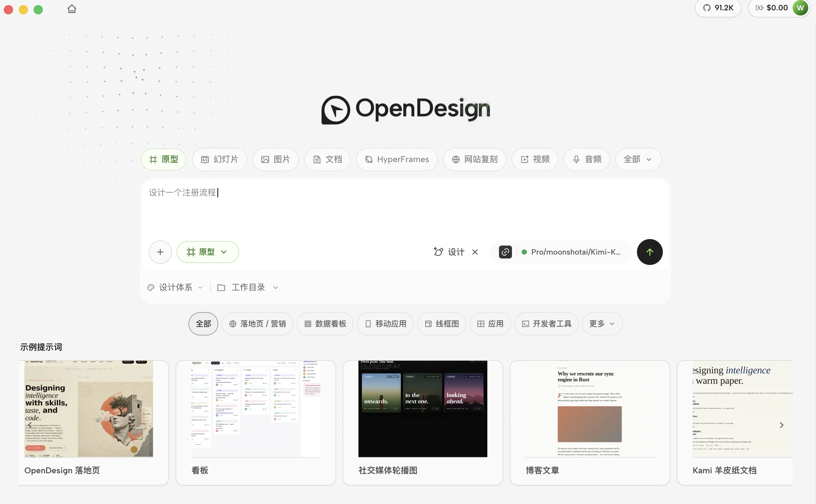
Task: Filter examples by 应用
Action: click(x=490, y=324)
